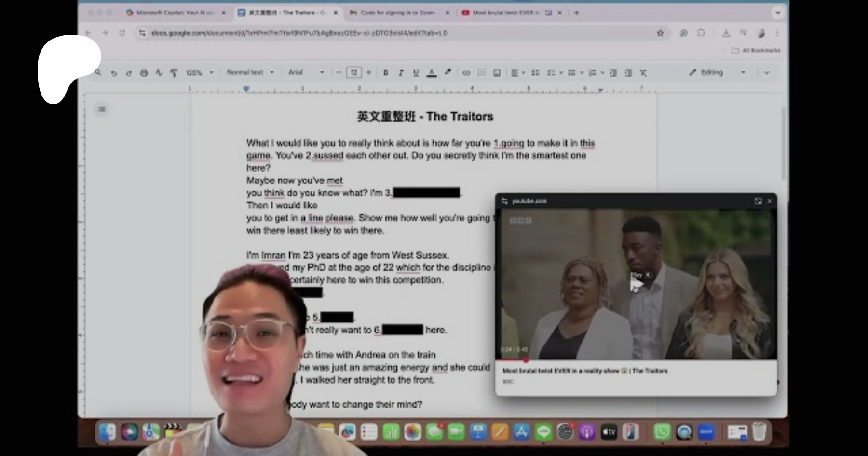
Task: Switch to the Code for signing in to Zoom tab
Action: tap(396, 13)
